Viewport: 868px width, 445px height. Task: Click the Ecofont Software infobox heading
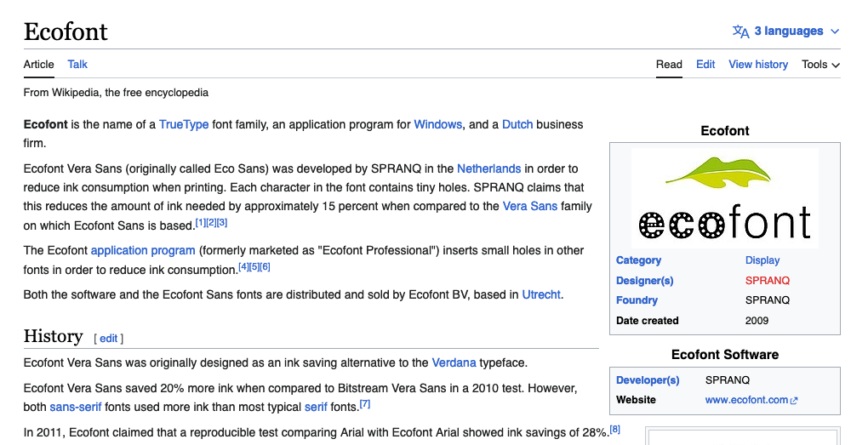[x=725, y=355]
